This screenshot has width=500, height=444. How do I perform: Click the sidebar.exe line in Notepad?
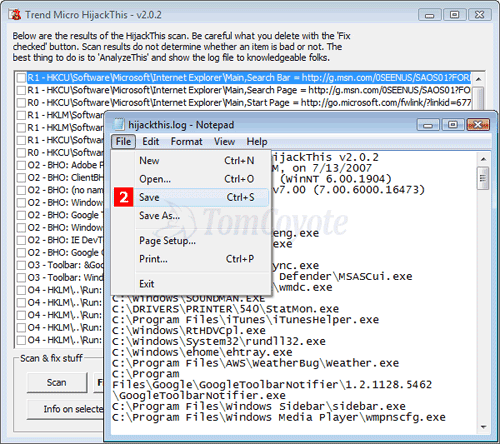(x=259, y=407)
